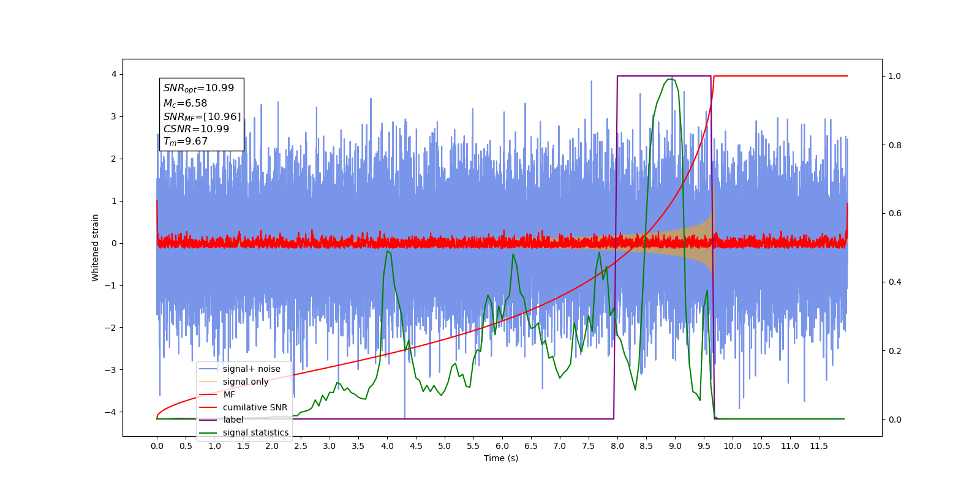Click the left y-axis tick label 4
The height and width of the screenshot is (490, 980).
(114, 75)
